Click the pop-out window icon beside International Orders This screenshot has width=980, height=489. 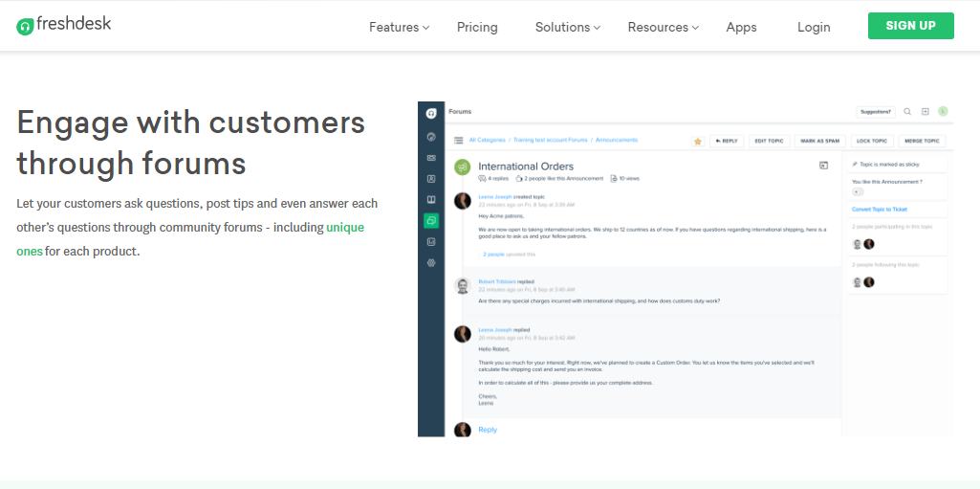point(824,166)
